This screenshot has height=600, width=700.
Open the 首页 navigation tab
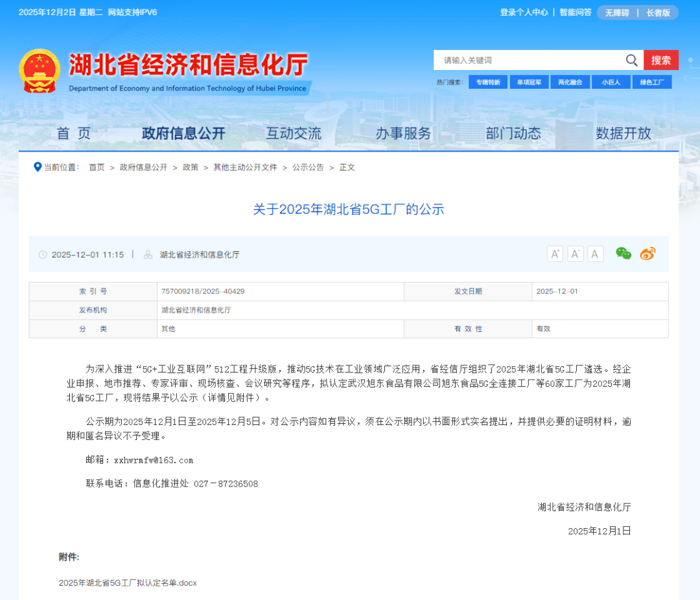pos(74,133)
